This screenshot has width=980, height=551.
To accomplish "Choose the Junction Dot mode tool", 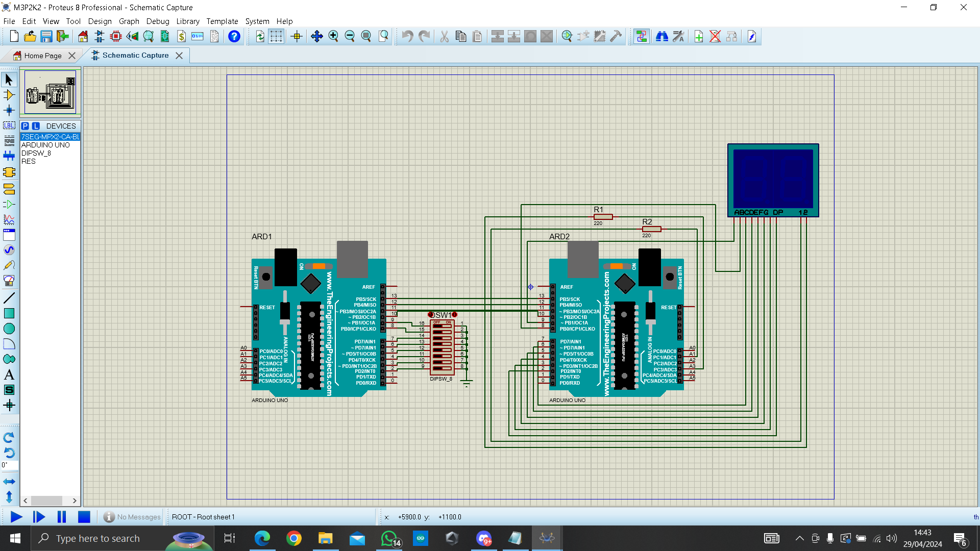I will (9, 110).
